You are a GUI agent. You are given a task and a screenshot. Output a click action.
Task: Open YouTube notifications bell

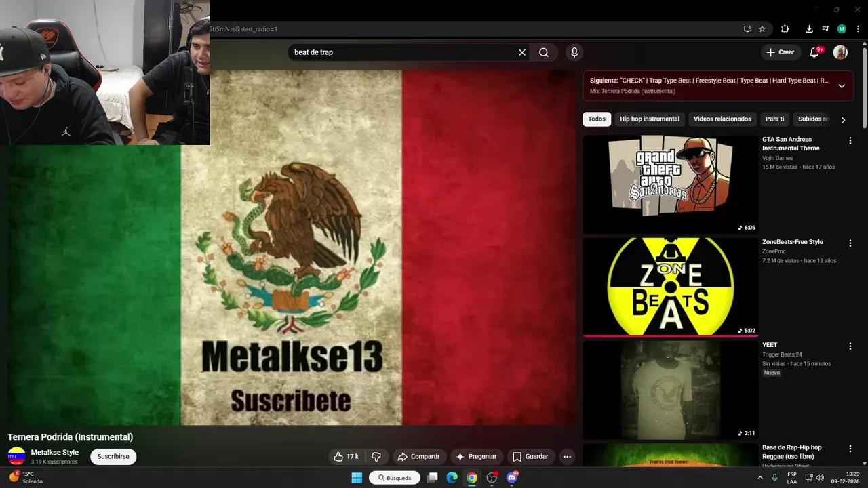point(816,52)
